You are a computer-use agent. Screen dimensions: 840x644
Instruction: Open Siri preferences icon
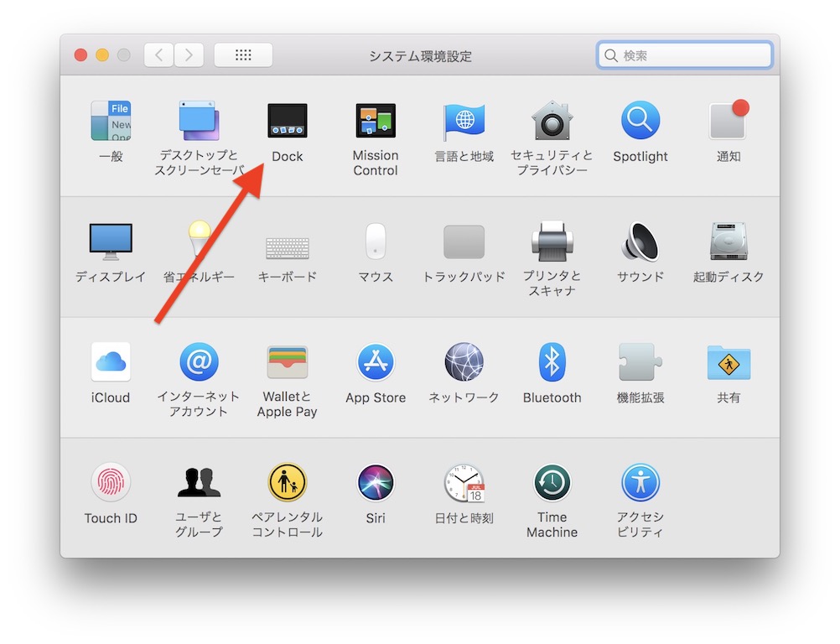[376, 482]
